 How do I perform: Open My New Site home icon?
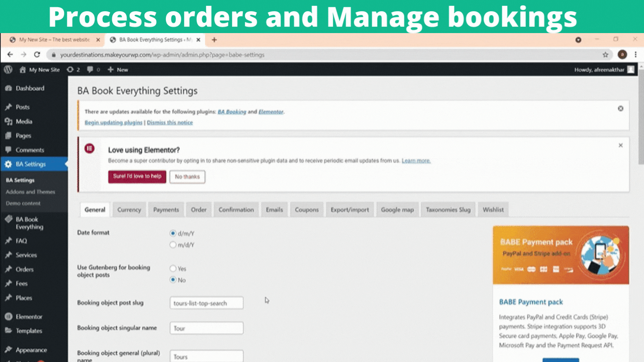pyautogui.click(x=22, y=70)
